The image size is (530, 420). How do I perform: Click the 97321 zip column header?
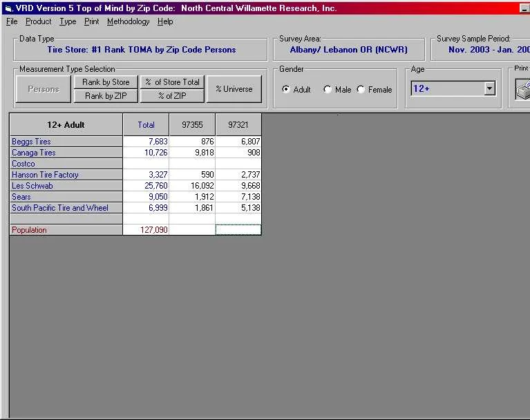pos(238,124)
